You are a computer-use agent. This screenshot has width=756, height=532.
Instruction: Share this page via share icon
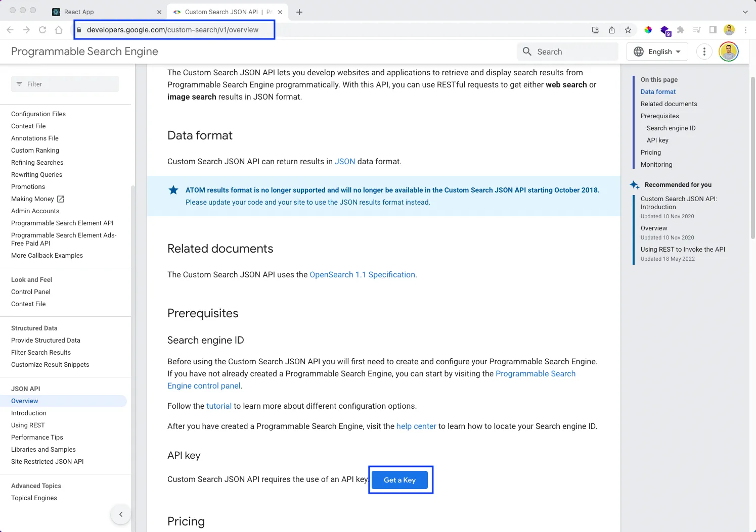pos(612,30)
